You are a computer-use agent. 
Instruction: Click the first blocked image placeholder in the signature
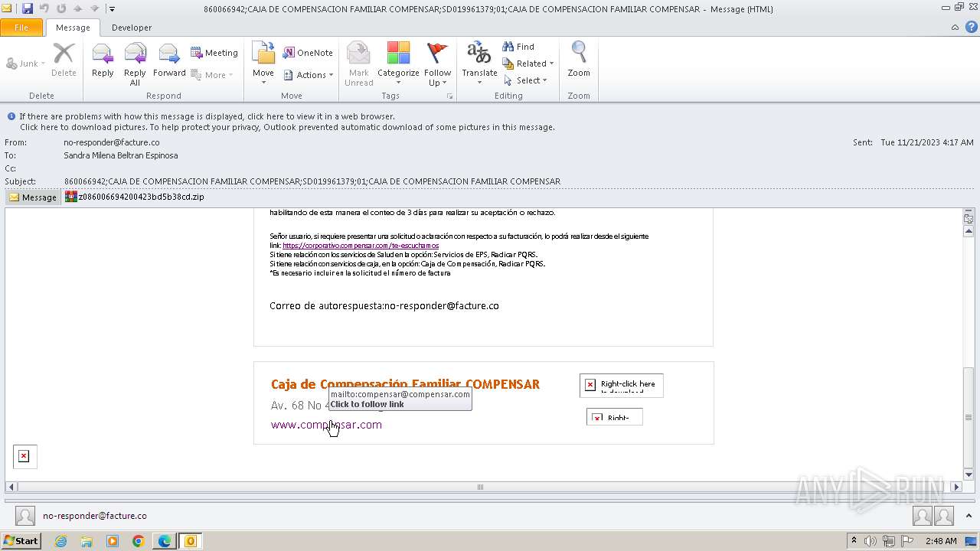[621, 385]
